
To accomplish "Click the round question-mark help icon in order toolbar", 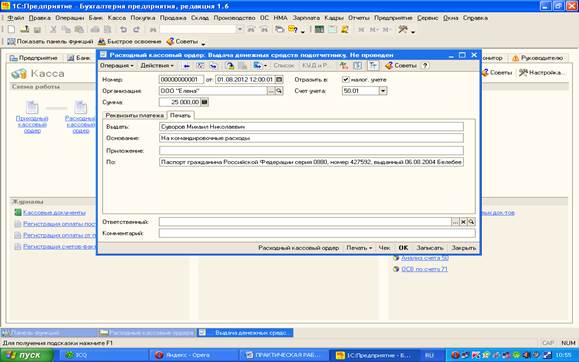I will pyautogui.click(x=425, y=65).
